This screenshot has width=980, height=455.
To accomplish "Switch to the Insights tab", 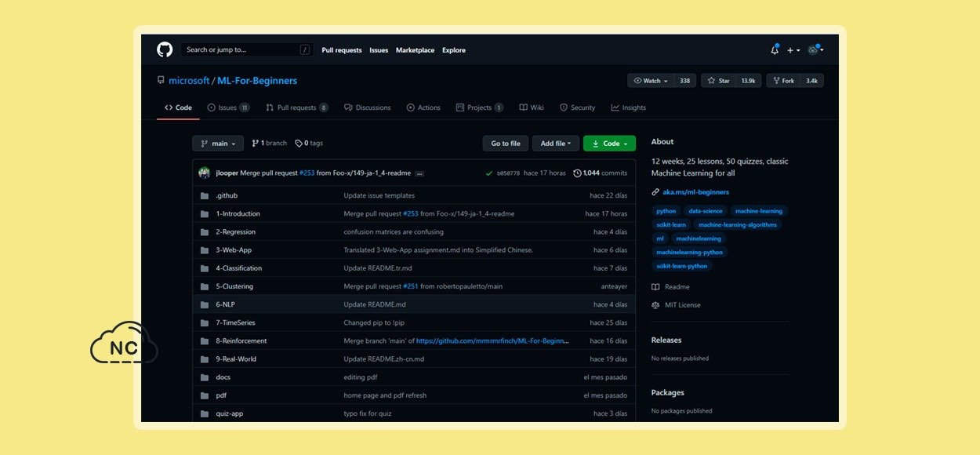I will tap(629, 107).
